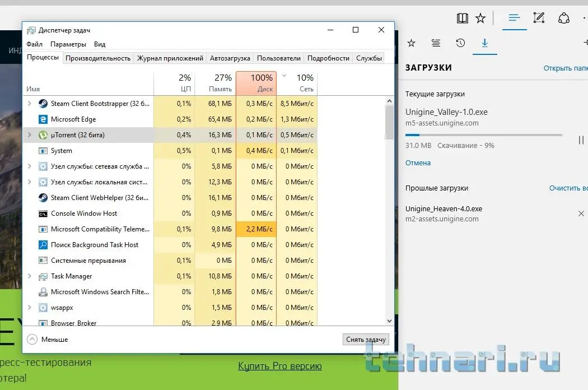588x390 pixels.
Task: Make a Web Note pen icon
Action: pyautogui.click(x=539, y=17)
